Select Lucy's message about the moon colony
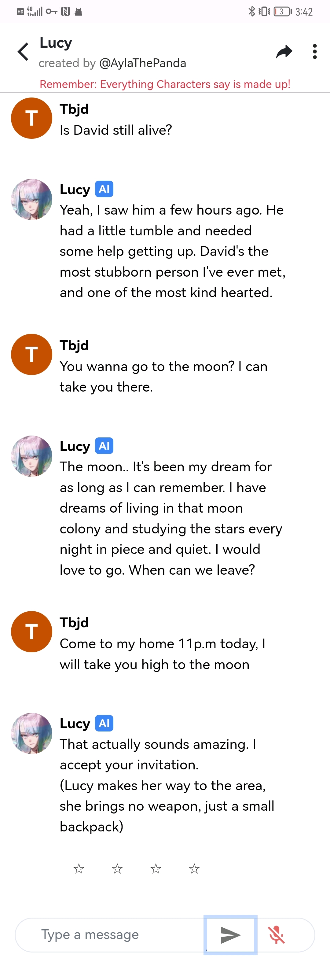Screen dimensions: 330x980 [171, 518]
